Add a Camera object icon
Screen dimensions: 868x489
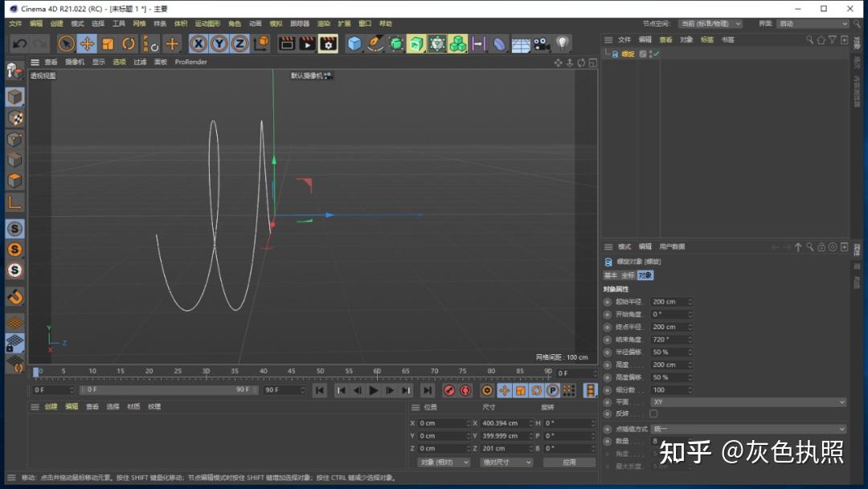542,43
